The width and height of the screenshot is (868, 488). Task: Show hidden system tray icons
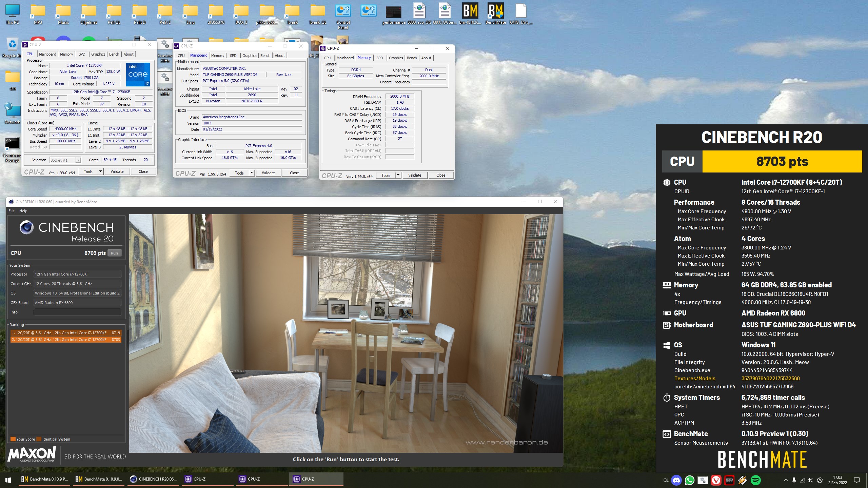pyautogui.click(x=786, y=480)
